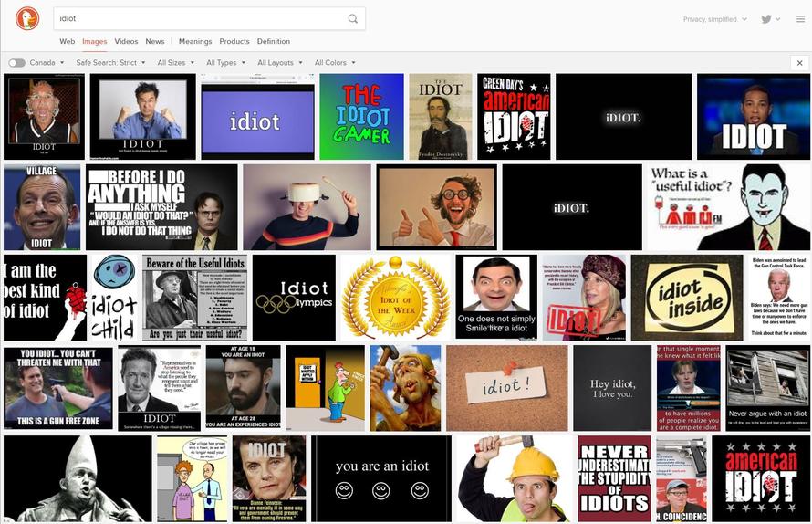Switch to the Videos tab
812x524 pixels.
click(x=126, y=41)
